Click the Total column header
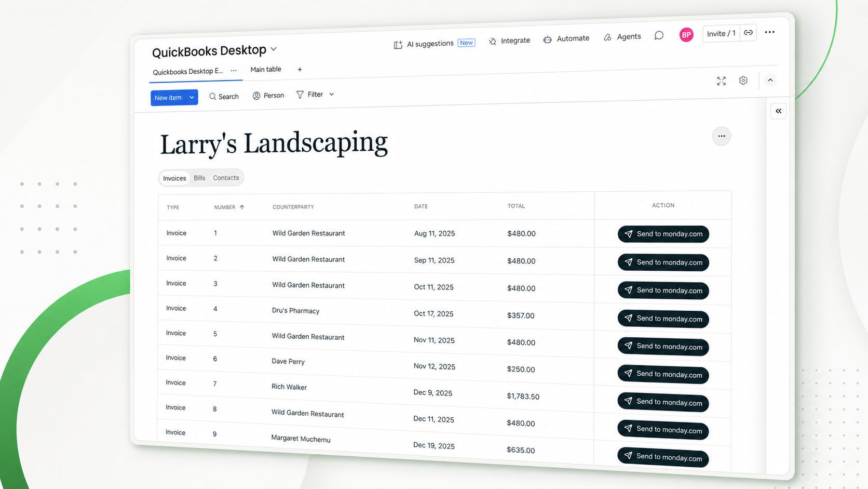The image size is (868, 489). (516, 206)
